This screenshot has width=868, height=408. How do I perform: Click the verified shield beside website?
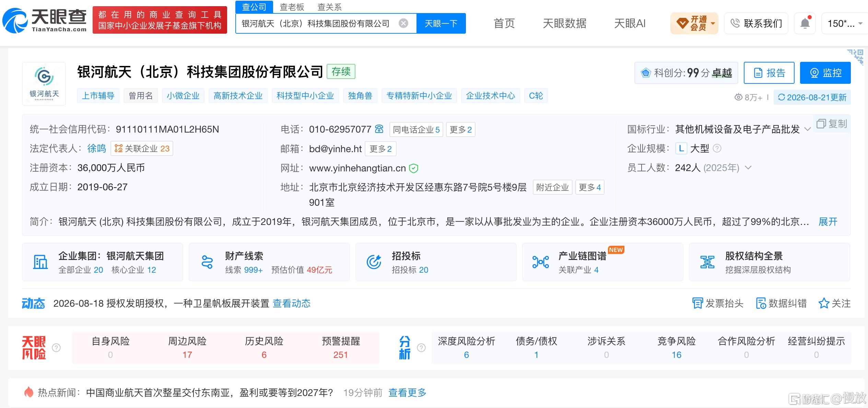[414, 168]
